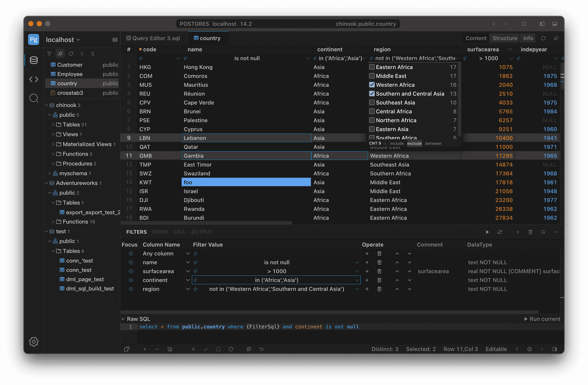Viewport: 588px width, 385px height.
Task: Check the Middle East checkbox in region filter
Action: (372, 76)
